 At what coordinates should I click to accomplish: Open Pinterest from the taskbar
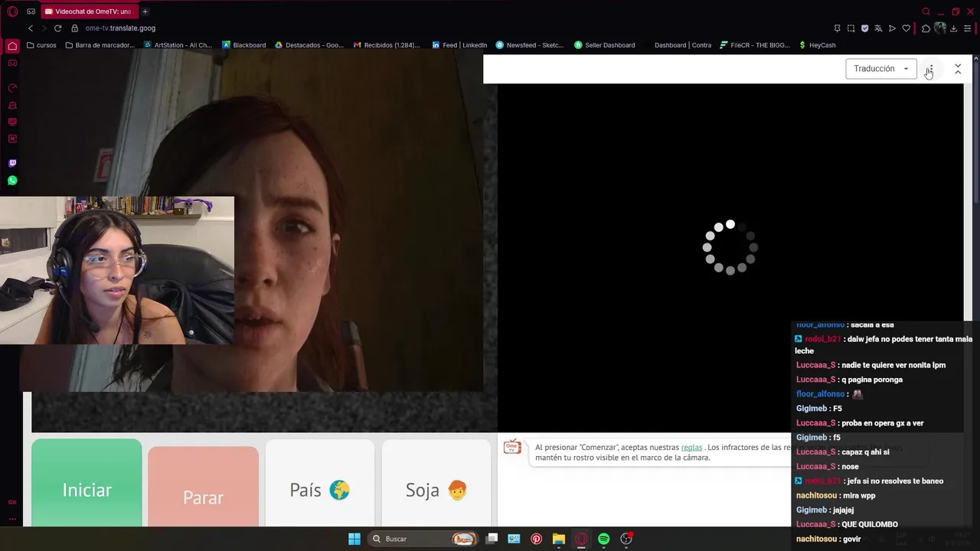pyautogui.click(x=536, y=539)
